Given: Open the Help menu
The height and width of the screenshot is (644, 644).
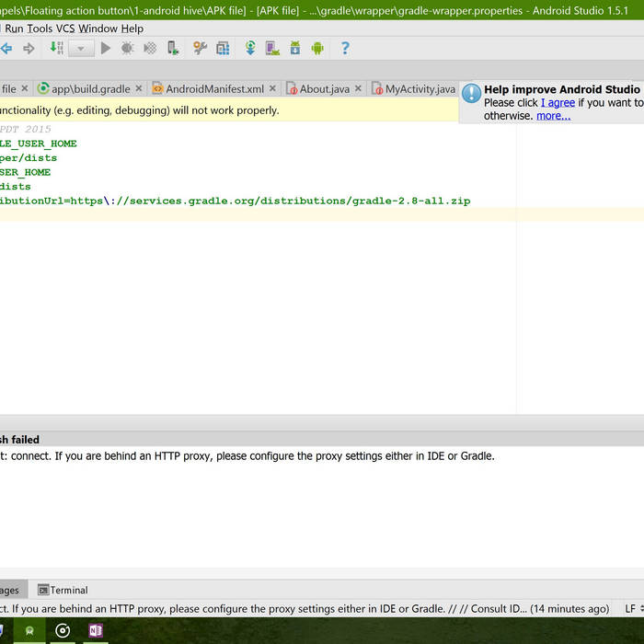Looking at the screenshot, I should 132,29.
